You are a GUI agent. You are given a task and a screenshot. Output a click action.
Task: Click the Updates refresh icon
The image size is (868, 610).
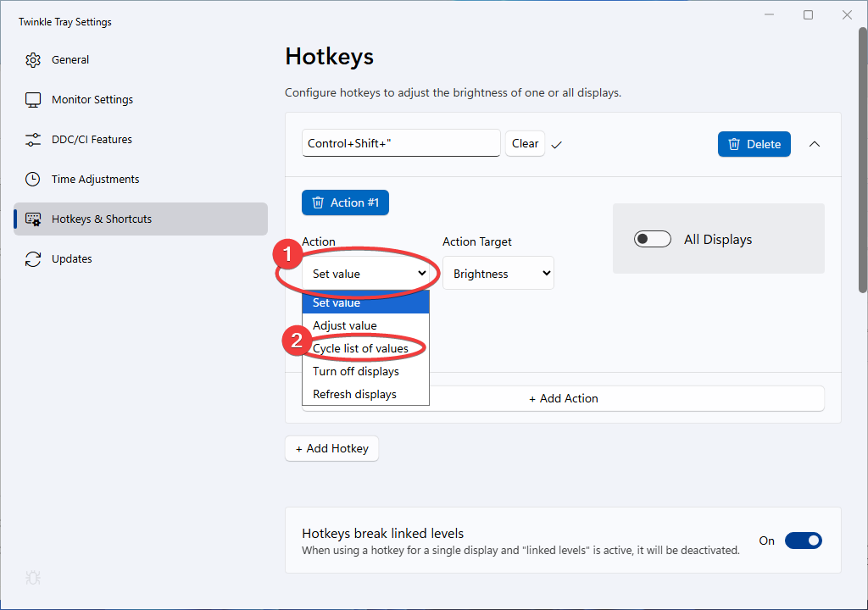point(33,259)
